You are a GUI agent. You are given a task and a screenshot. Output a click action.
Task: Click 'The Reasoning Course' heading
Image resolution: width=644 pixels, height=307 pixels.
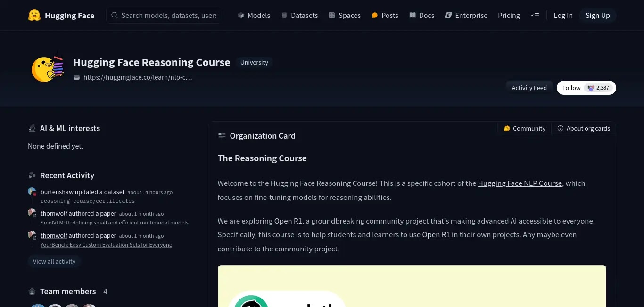pyautogui.click(x=262, y=158)
